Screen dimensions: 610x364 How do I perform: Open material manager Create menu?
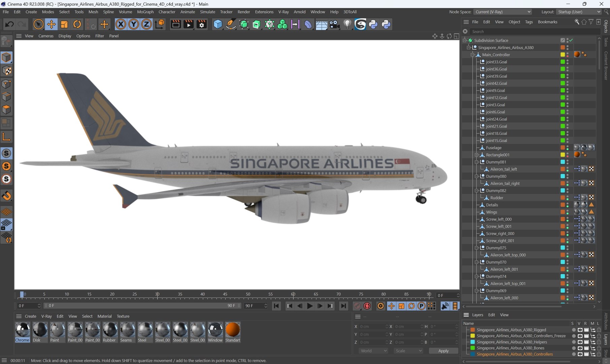30,316
